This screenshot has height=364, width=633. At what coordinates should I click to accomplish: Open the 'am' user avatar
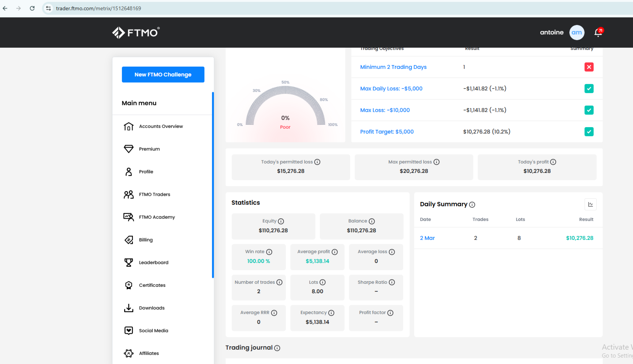click(577, 33)
